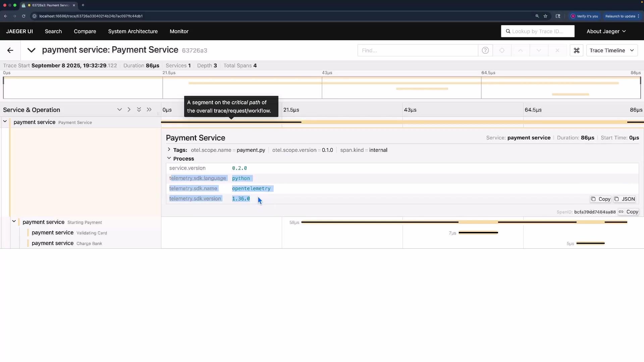Viewport: 644px width, 362px height.
Task: Click the trace minimap overview
Action: 322,88
